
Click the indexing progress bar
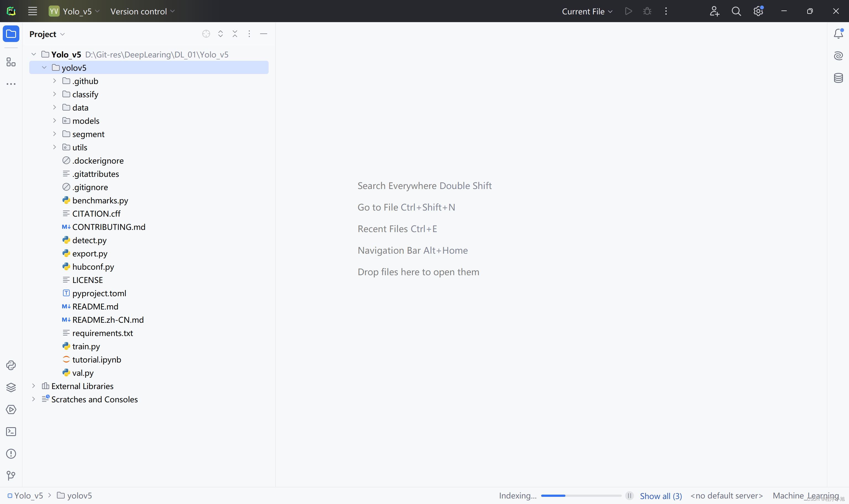pos(581,496)
